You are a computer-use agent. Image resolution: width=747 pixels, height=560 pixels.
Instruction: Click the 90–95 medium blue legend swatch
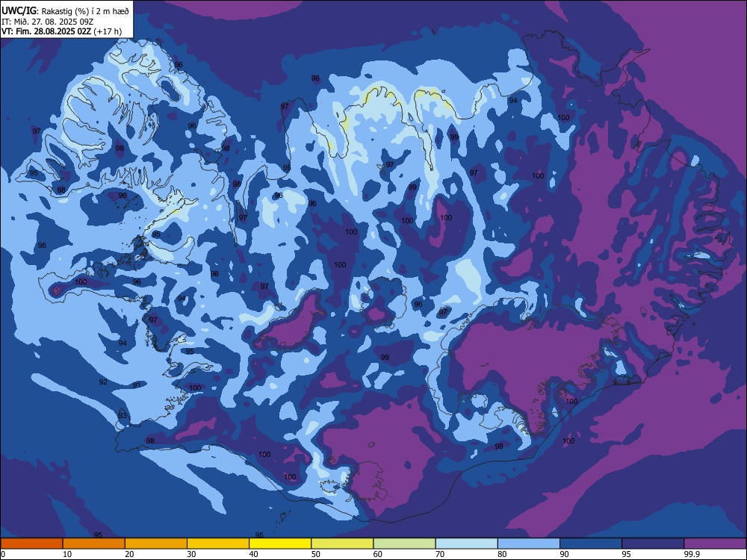[591, 544]
